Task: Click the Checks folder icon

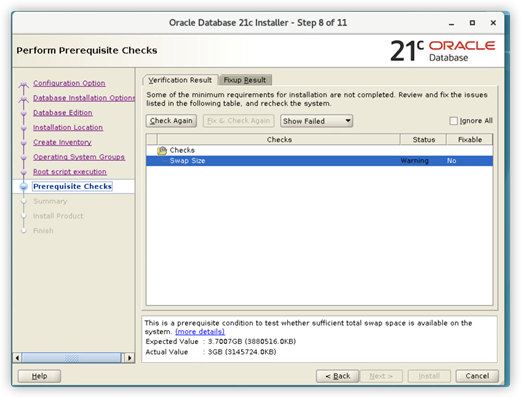Action: (162, 150)
